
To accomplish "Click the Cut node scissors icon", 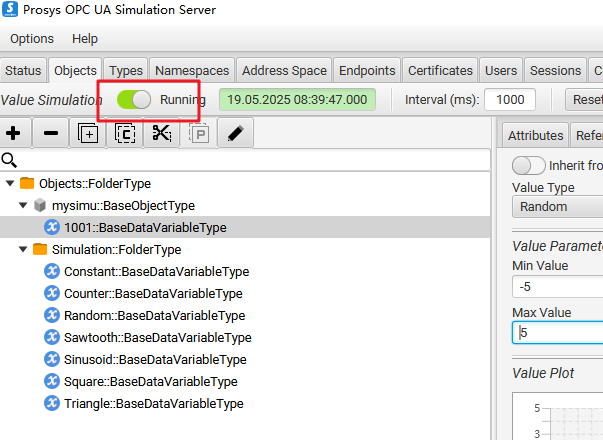I will click(162, 133).
